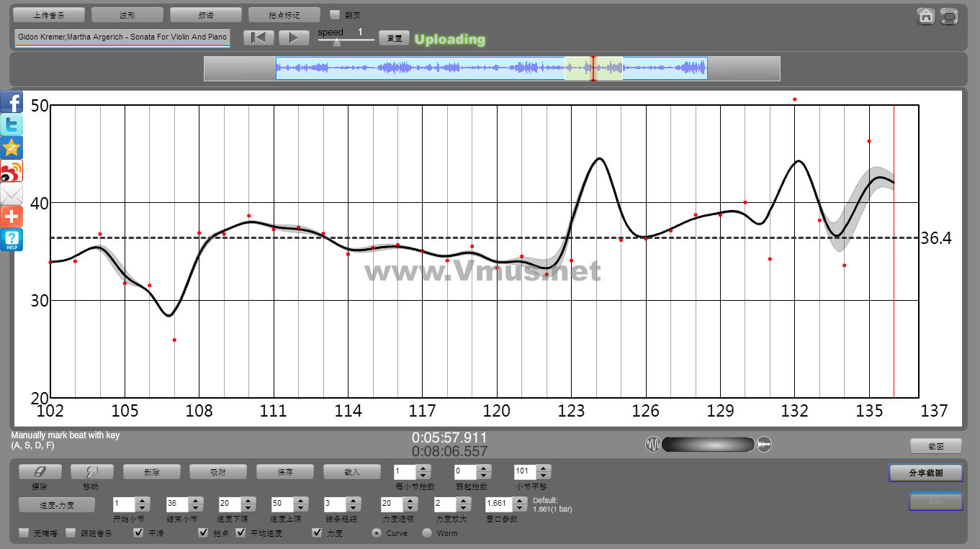Click the 上传音乐 upload music button
The width and height of the screenshot is (980, 549).
49,15
